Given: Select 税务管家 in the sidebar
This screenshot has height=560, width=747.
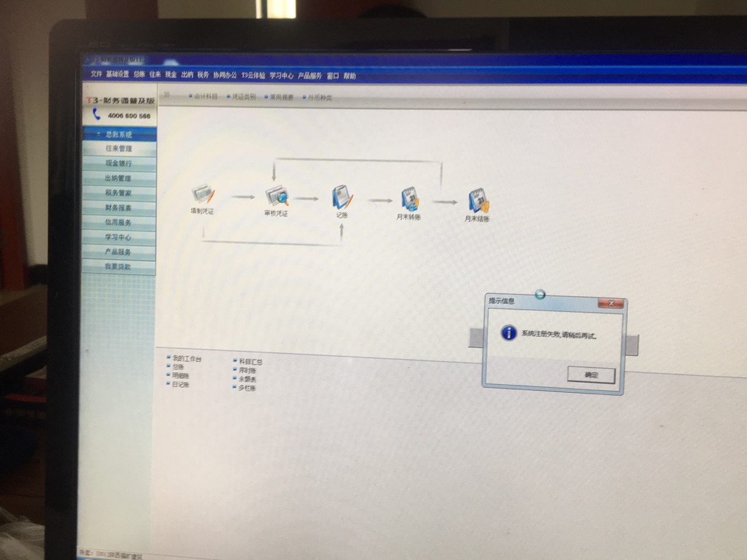Looking at the screenshot, I should click(x=119, y=193).
